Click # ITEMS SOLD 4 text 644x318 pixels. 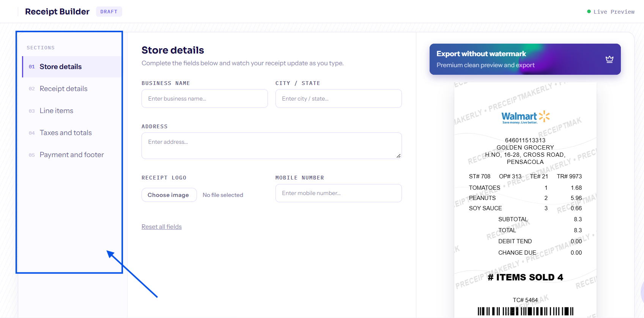click(526, 277)
